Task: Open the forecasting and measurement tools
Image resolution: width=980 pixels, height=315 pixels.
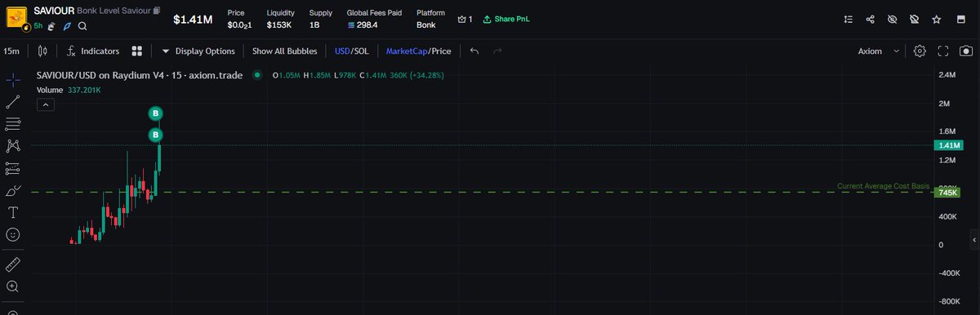Action: 13,168
